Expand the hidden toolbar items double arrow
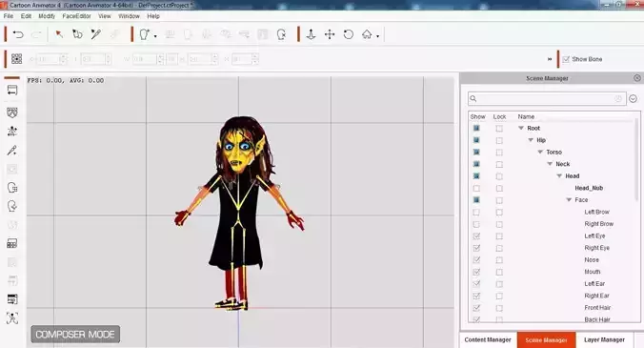 click(x=550, y=59)
